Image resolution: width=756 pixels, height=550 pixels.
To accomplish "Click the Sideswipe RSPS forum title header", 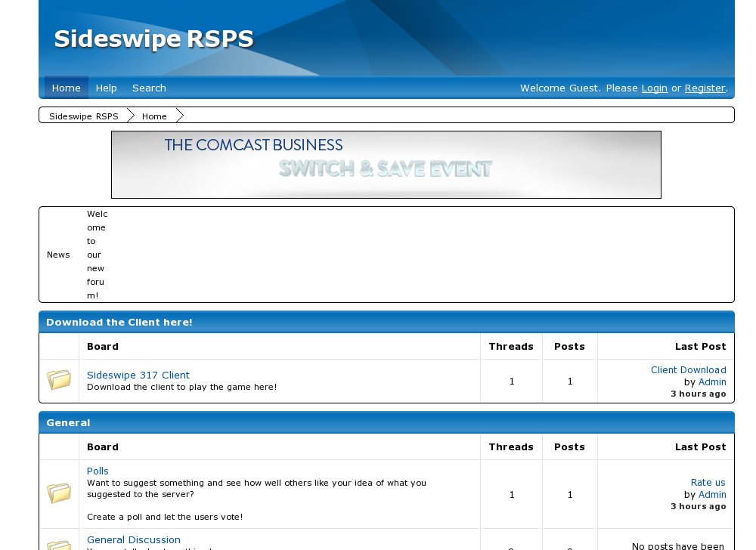I will pyautogui.click(x=153, y=39).
